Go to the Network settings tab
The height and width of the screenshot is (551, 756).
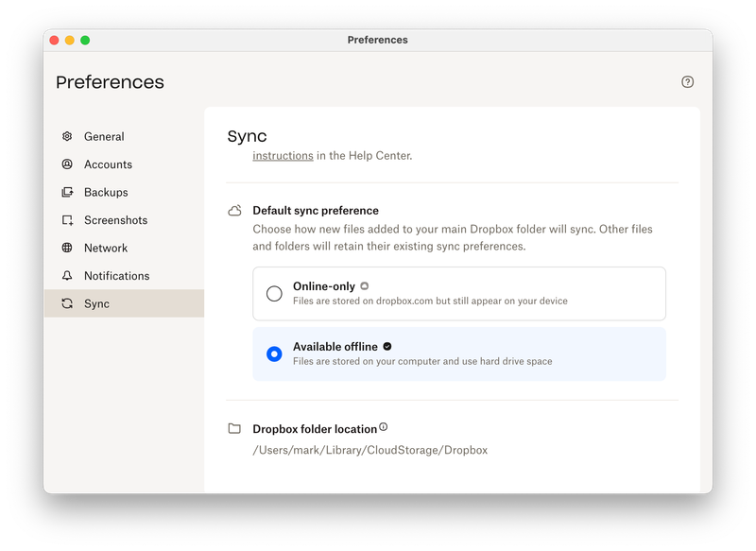106,248
